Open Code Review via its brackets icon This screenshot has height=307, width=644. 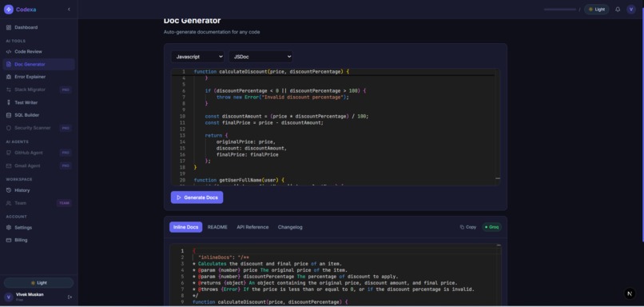[x=9, y=52]
